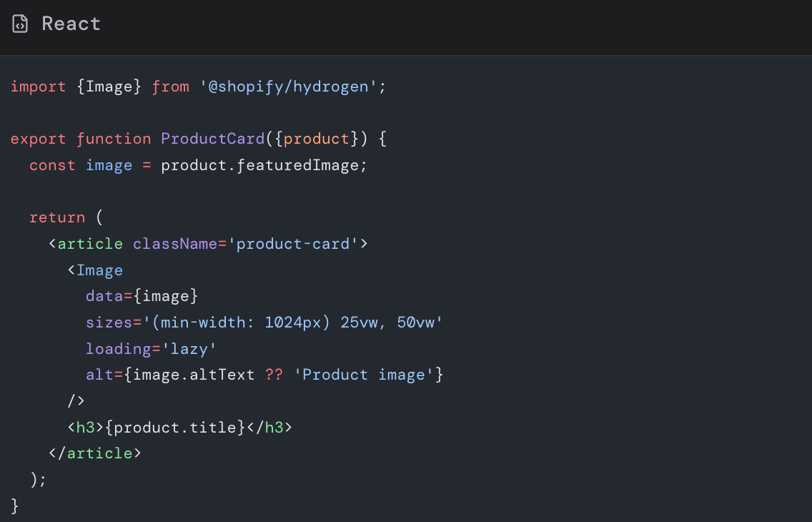Click the data={image} prop
Image resolution: width=812 pixels, height=522 pixels.
(x=142, y=296)
